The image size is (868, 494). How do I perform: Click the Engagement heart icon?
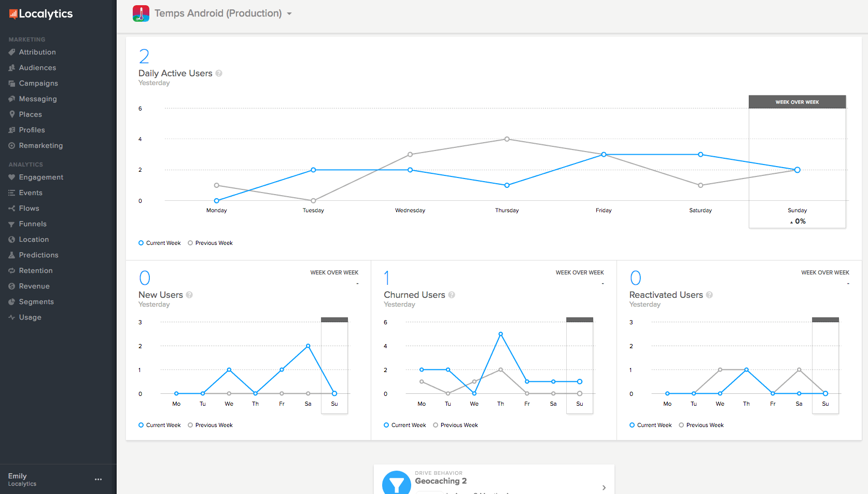[x=11, y=177]
